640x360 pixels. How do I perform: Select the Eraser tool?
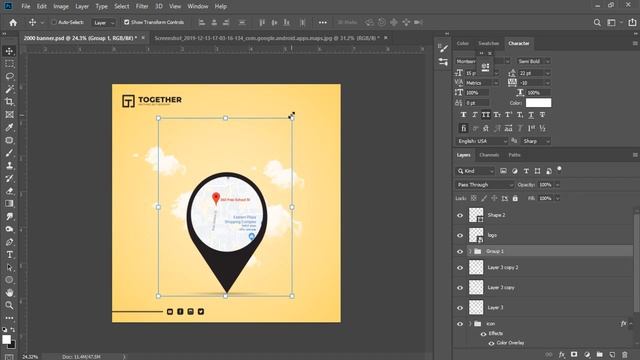[9, 191]
